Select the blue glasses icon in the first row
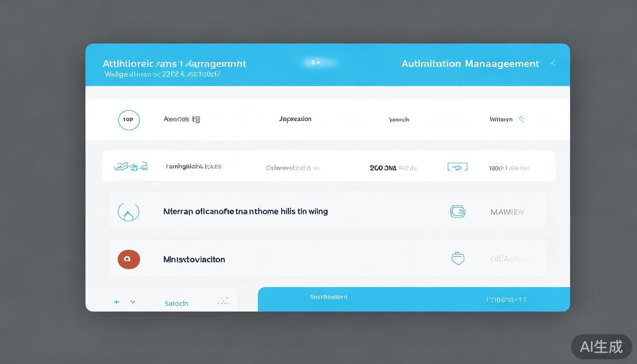This screenshot has height=364, width=637. [x=131, y=166]
